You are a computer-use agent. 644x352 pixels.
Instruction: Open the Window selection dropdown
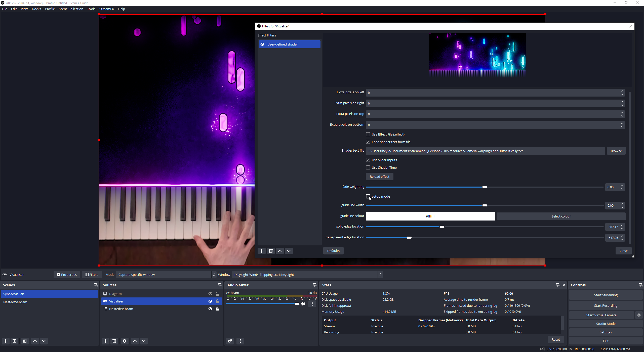click(307, 275)
